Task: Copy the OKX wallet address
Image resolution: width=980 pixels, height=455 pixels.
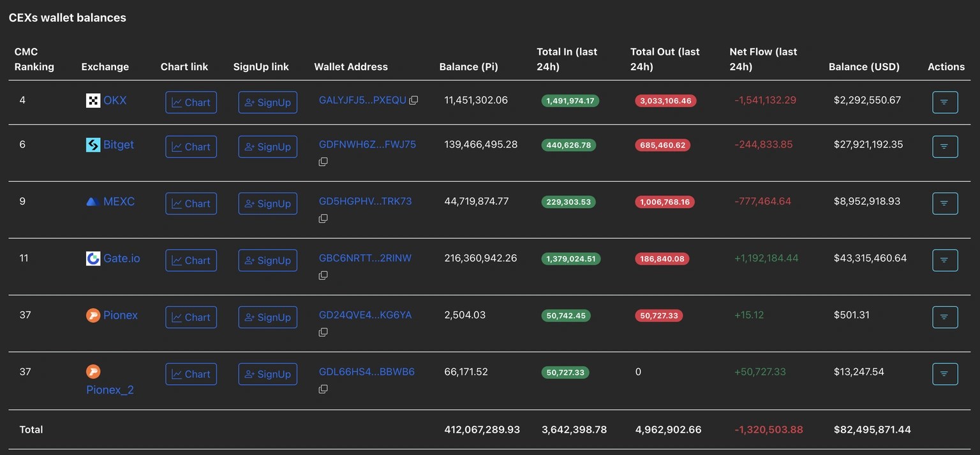Action: point(413,100)
